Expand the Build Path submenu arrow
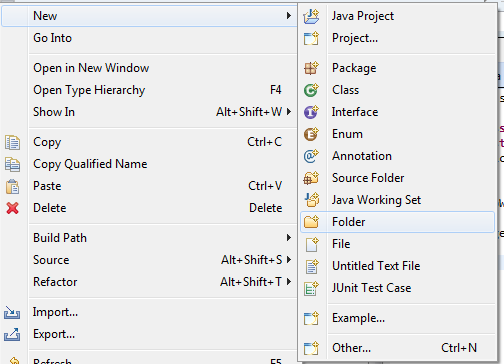Image resolution: width=504 pixels, height=364 pixels. (x=289, y=238)
